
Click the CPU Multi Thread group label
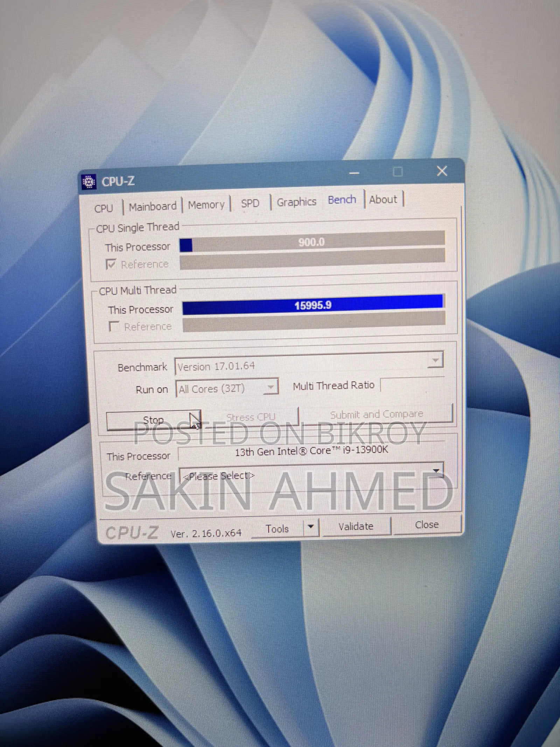(x=138, y=291)
